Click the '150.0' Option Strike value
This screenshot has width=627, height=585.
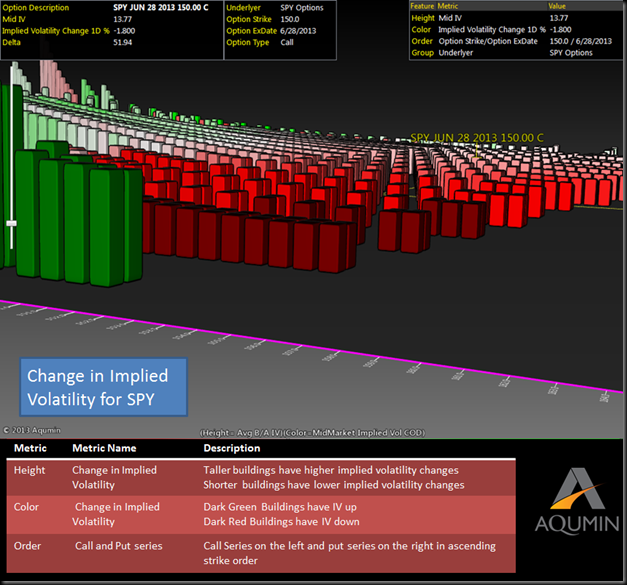click(290, 19)
